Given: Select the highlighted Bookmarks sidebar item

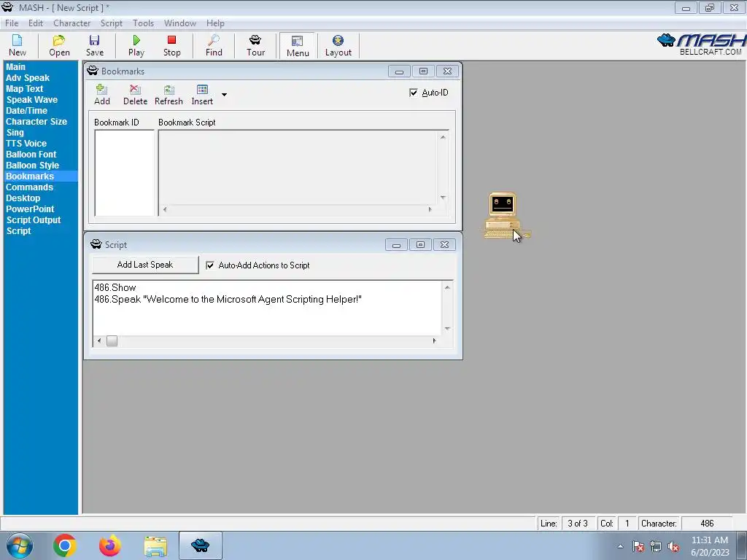Looking at the screenshot, I should [x=41, y=176].
